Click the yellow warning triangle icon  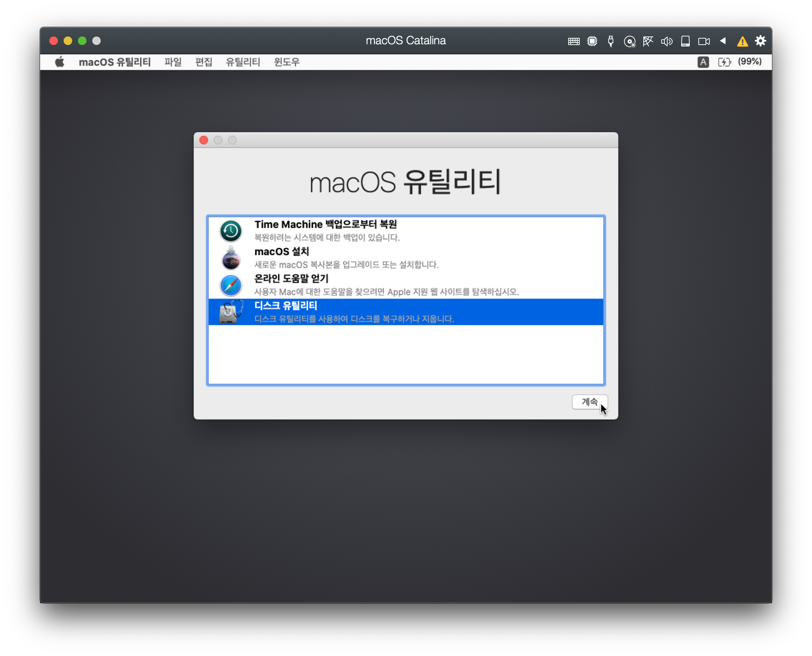[x=742, y=41]
